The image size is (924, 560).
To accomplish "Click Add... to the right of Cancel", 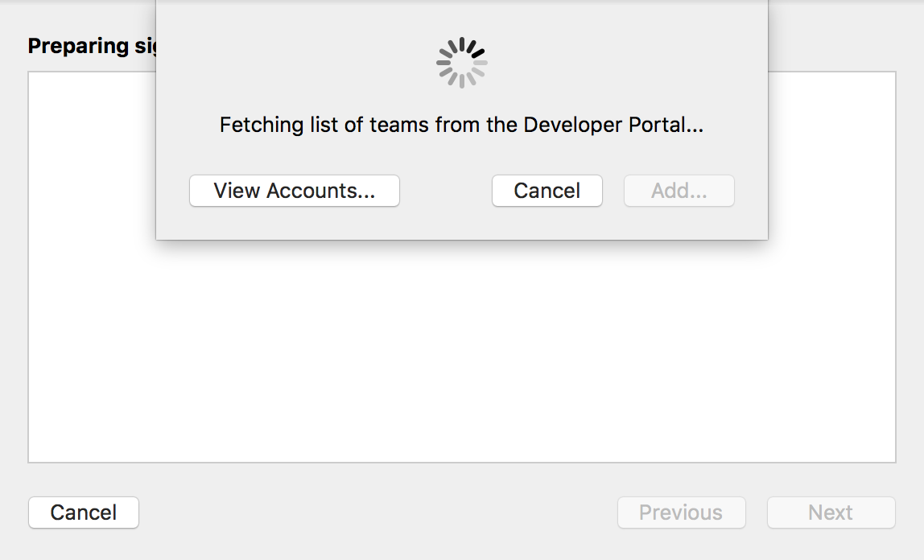I will [679, 191].
